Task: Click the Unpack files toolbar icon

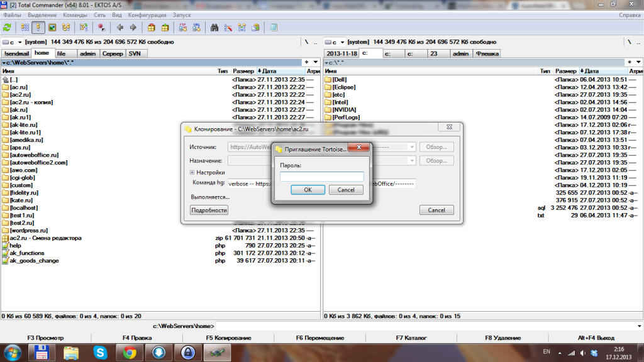Action: pyautogui.click(x=165, y=28)
